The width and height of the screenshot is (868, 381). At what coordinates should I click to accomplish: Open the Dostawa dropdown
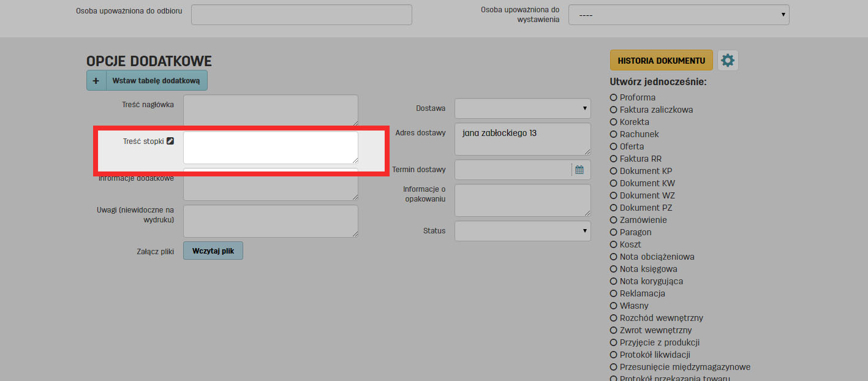[523, 108]
